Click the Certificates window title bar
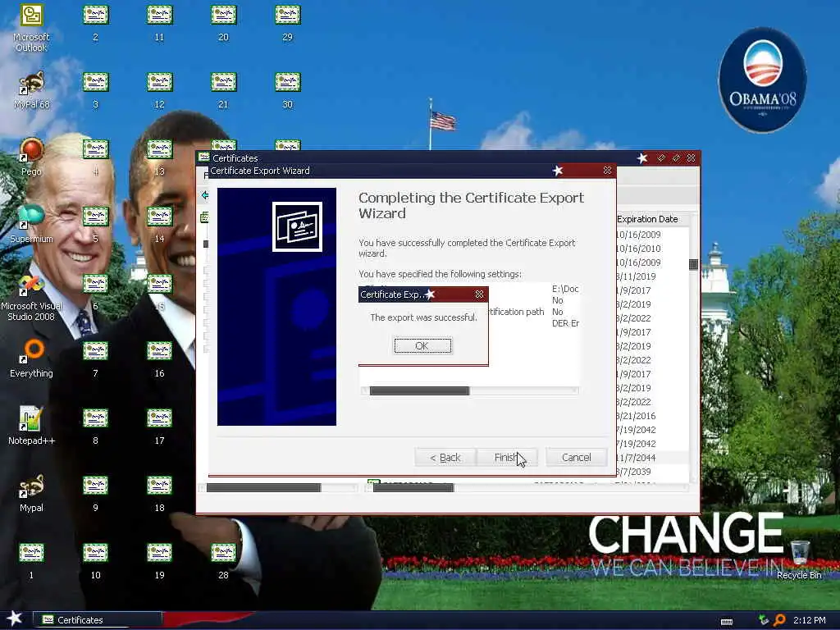This screenshot has width=840, height=630. point(418,158)
